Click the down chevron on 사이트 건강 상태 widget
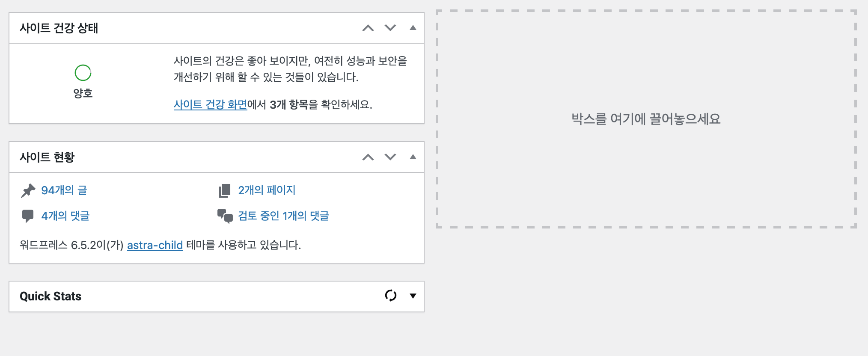This screenshot has height=356, width=868. [390, 28]
